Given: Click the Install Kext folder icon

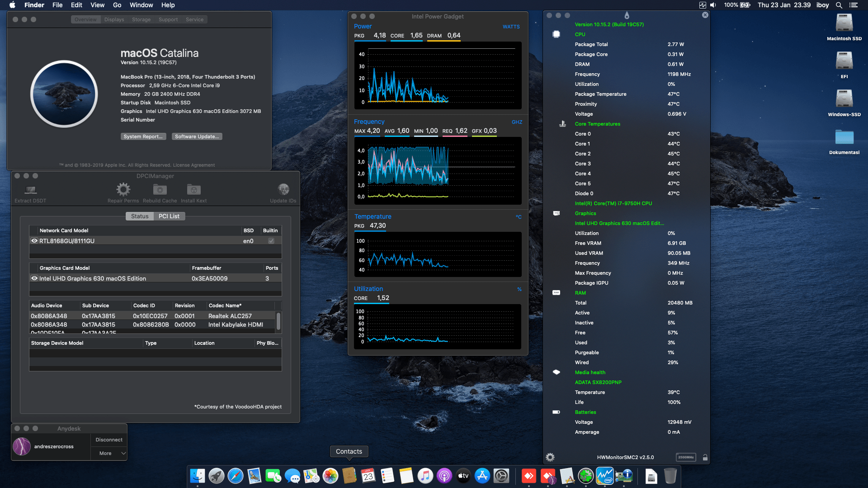Looking at the screenshot, I should point(193,190).
